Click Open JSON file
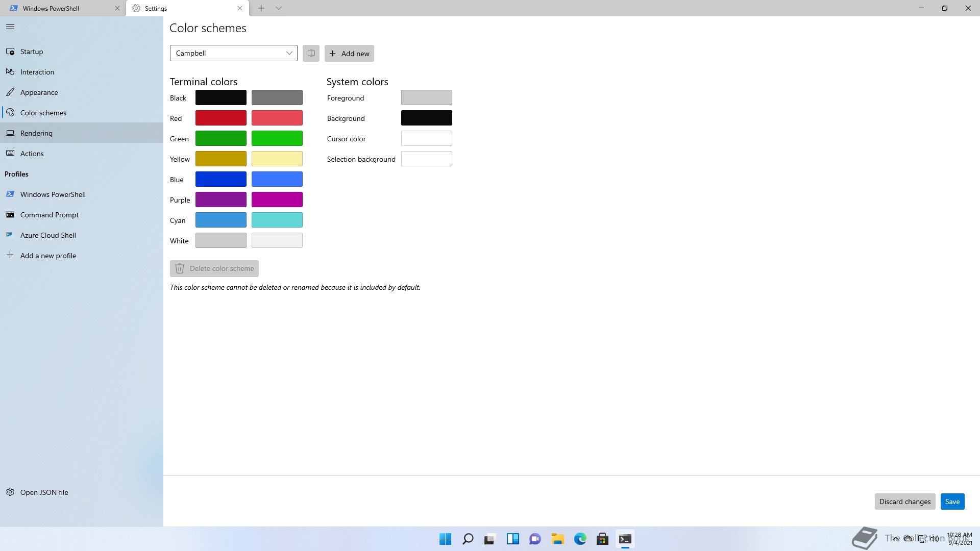Screen dimensions: 980x551 pos(82,492)
